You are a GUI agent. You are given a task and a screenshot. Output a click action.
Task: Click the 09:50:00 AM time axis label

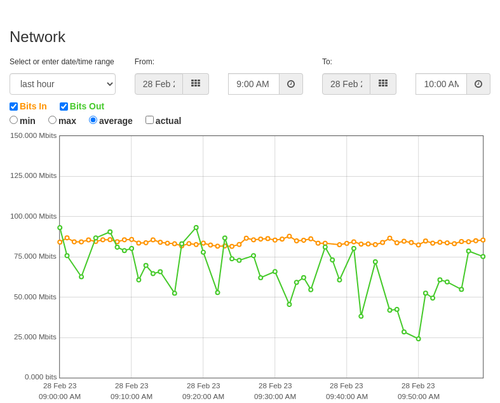click(x=418, y=397)
